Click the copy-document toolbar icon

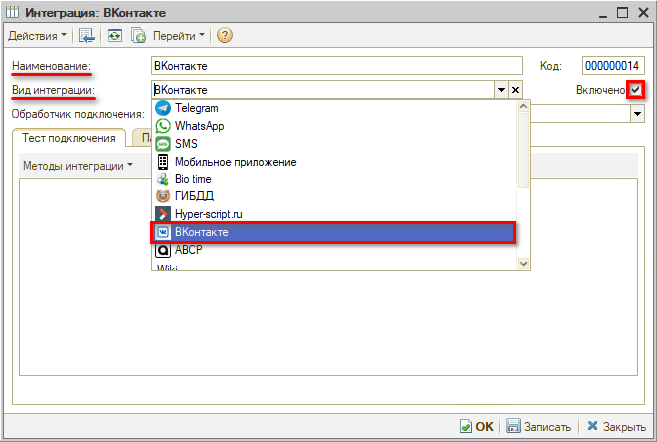tap(138, 36)
